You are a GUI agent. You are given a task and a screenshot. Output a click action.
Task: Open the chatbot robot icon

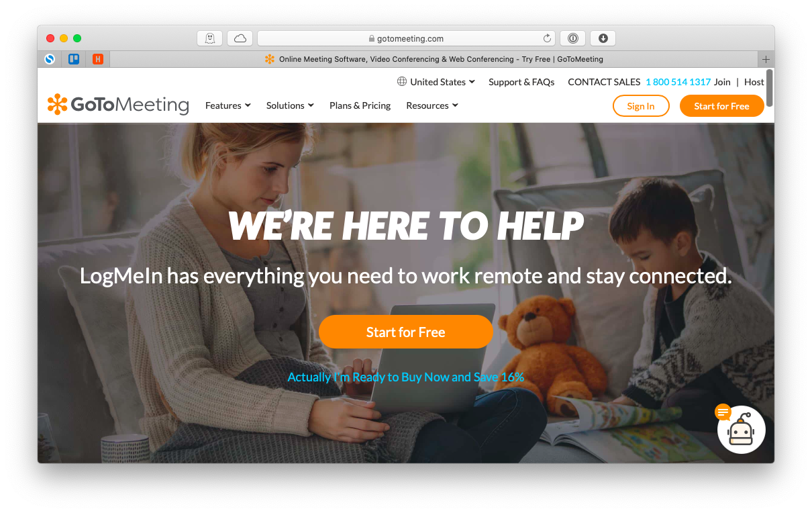pos(741,430)
